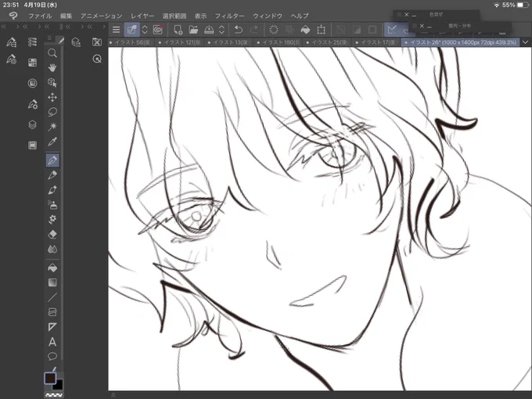The height and width of the screenshot is (399, 532).
Task: Toggle the transparent color checker swatch
Action: (54, 395)
